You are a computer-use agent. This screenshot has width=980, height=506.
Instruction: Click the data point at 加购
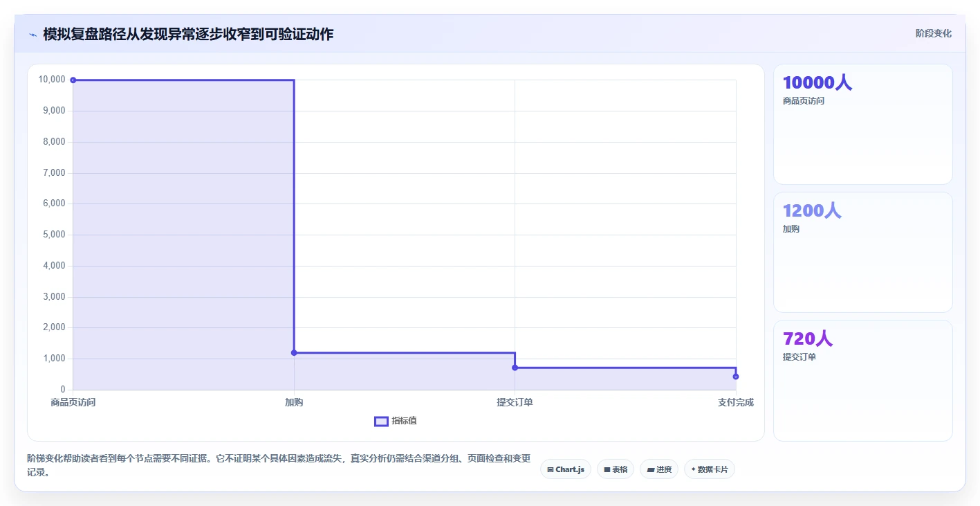pos(294,353)
